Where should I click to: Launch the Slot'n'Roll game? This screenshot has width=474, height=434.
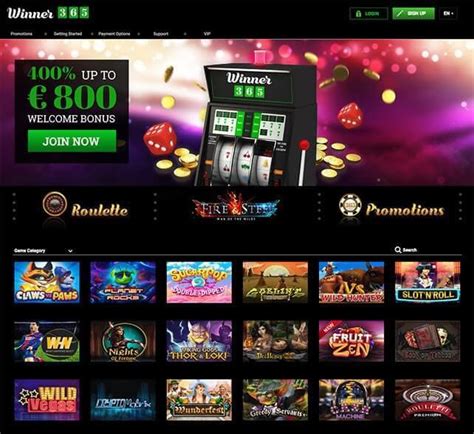tap(428, 282)
